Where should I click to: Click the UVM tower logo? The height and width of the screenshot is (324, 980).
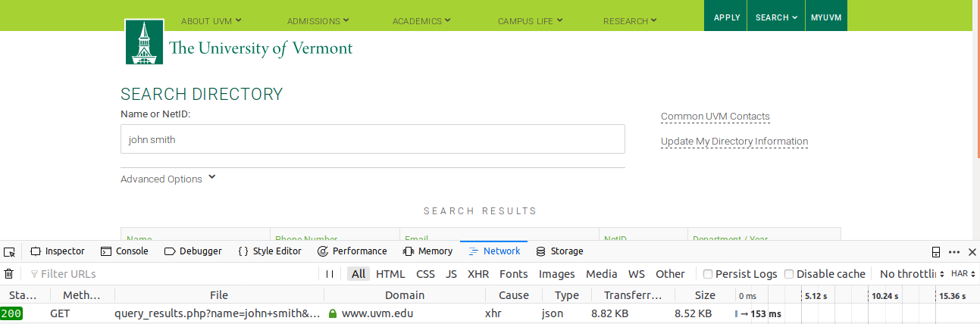[143, 42]
